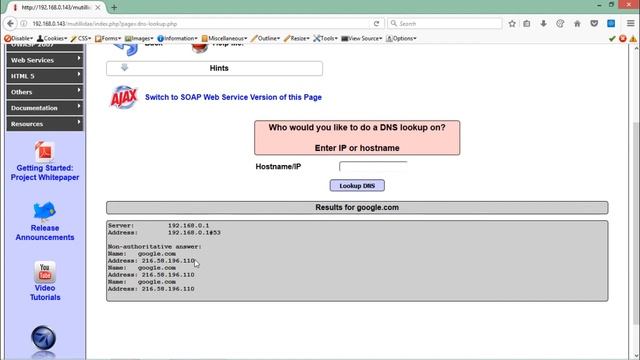Open the Information dropdown menu

pos(177,38)
